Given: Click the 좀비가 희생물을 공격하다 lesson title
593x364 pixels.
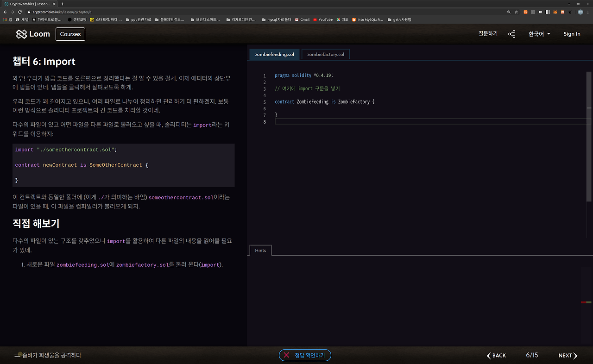Looking at the screenshot, I should (52, 355).
